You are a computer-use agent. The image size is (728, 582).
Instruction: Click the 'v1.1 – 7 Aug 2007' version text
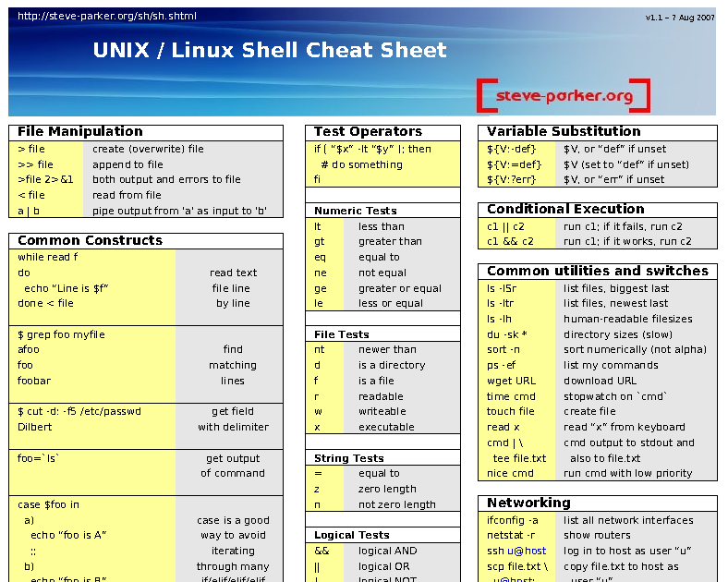[680, 18]
